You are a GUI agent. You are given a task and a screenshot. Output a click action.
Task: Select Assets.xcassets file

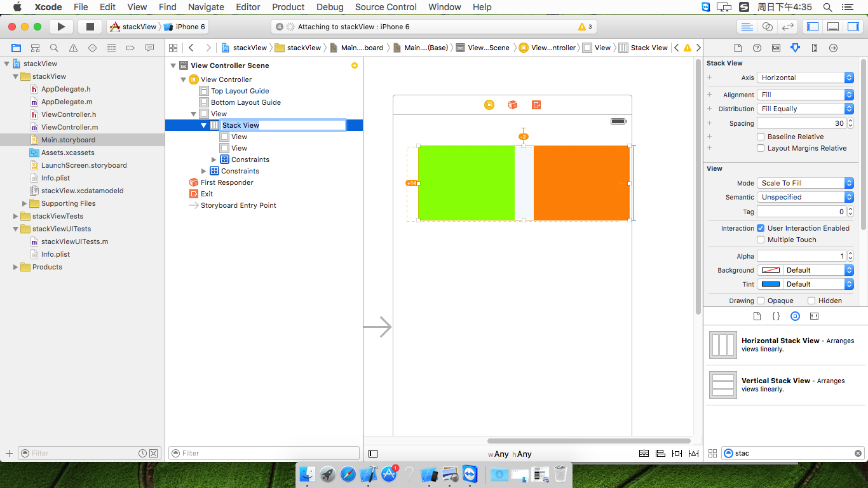pyautogui.click(x=68, y=152)
